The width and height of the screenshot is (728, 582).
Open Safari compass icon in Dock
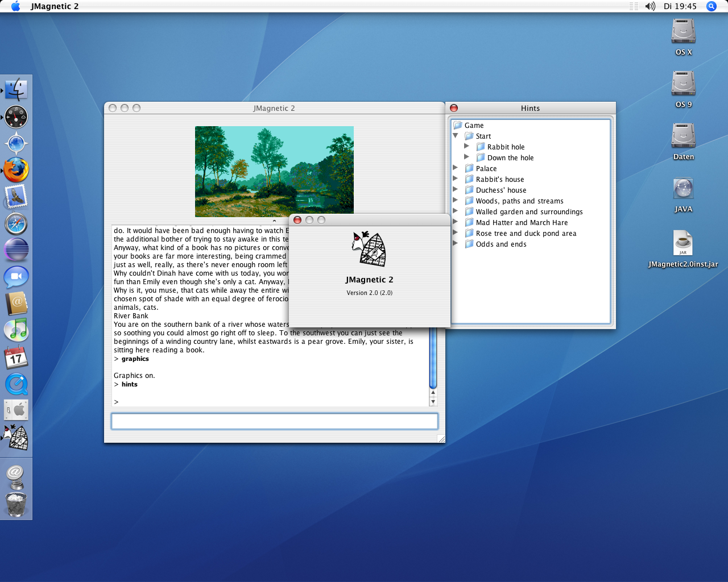tap(16, 224)
